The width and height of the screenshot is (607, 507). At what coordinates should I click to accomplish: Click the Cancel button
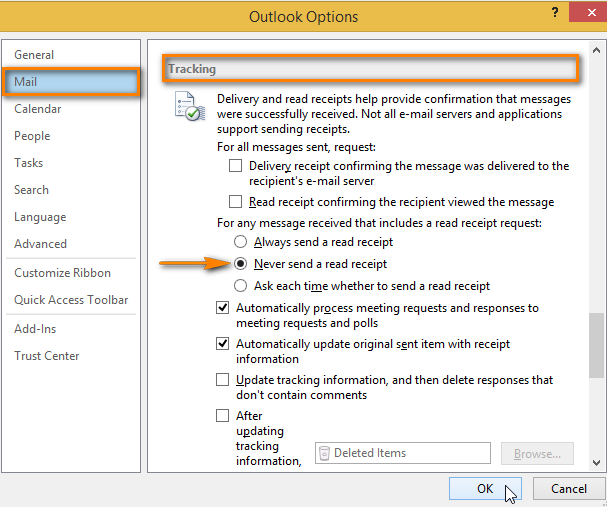[x=569, y=489]
